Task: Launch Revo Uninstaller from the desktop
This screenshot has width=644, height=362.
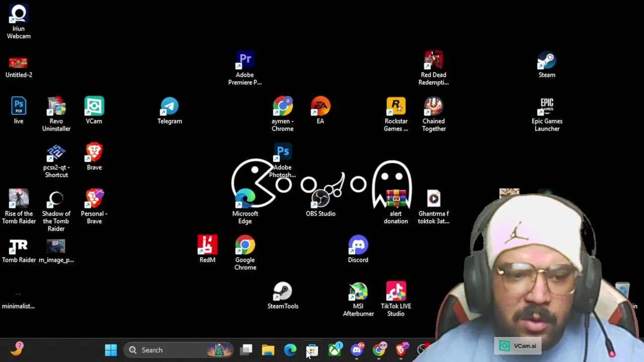Action: pos(56,114)
